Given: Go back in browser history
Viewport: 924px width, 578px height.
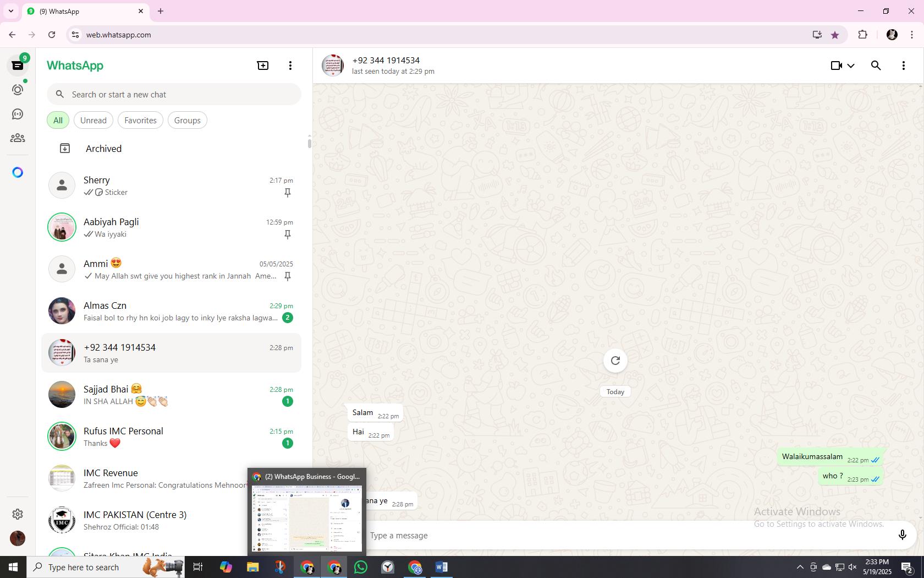Looking at the screenshot, I should click(x=12, y=35).
